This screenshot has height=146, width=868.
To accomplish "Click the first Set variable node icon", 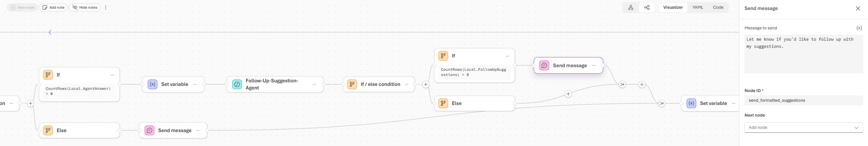I will pyautogui.click(x=153, y=84).
